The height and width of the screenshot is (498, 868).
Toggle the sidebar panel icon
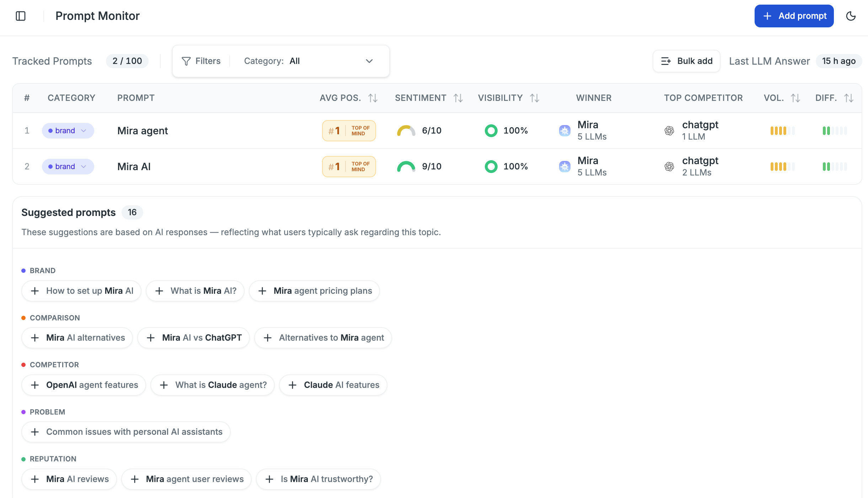(x=21, y=16)
